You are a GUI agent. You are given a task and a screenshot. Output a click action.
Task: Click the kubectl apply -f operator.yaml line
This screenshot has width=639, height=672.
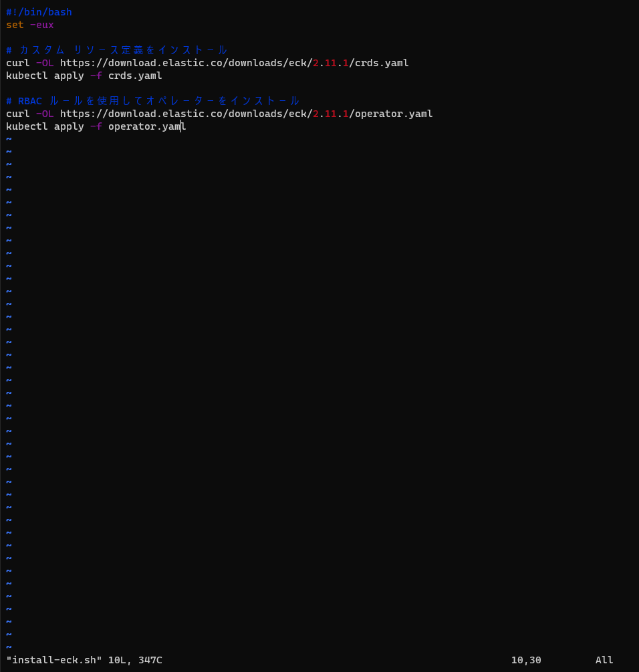point(94,126)
